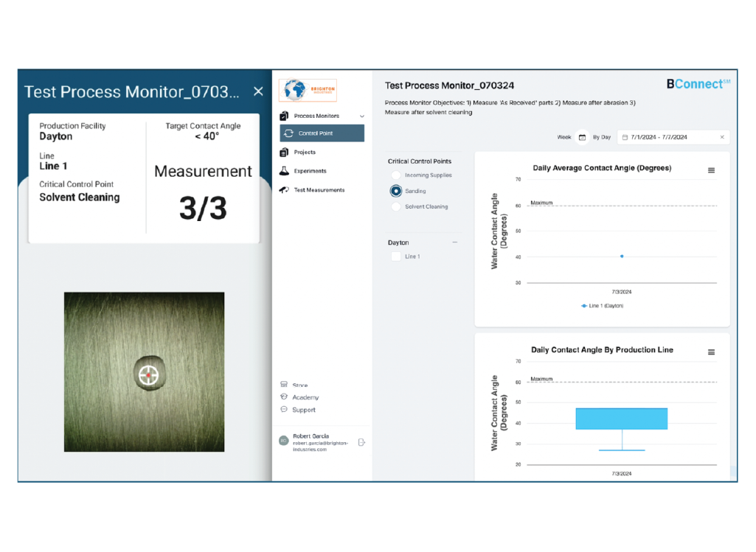The width and height of the screenshot is (756, 552).
Task: Select the Sanding control point radio button
Action: [x=396, y=191]
